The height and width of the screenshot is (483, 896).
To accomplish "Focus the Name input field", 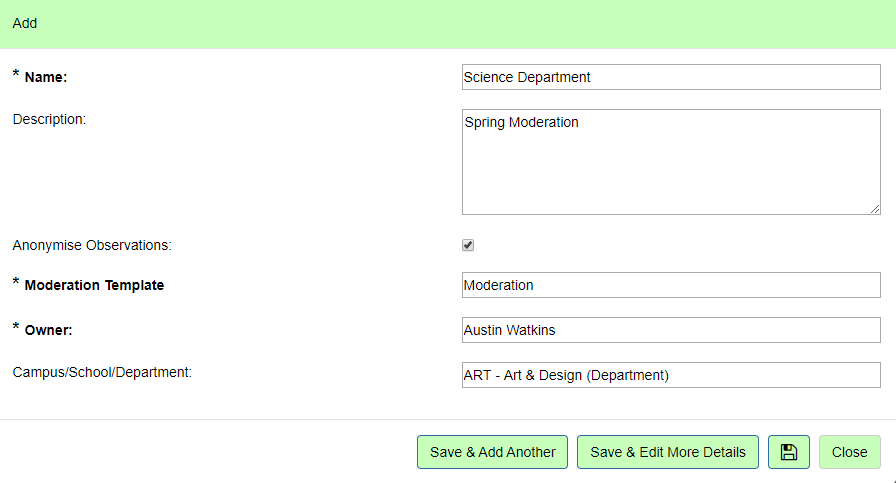I will [670, 77].
